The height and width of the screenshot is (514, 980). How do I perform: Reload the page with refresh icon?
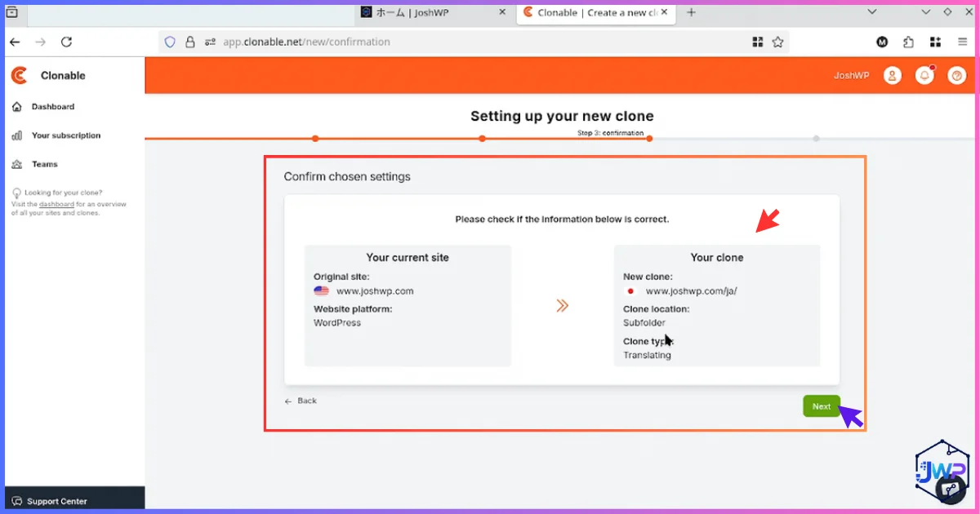67,42
